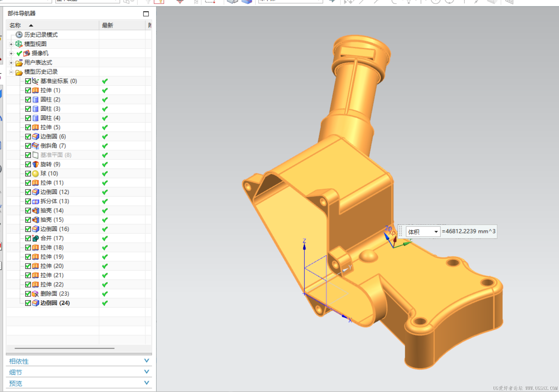Expand the 相依性 section
This screenshot has height=392, width=559.
pyautogui.click(x=146, y=361)
